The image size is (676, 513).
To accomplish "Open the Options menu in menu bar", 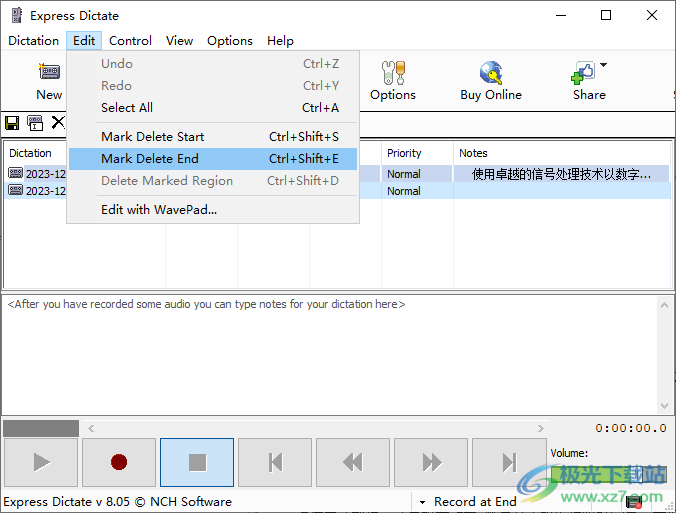I will pyautogui.click(x=230, y=41).
